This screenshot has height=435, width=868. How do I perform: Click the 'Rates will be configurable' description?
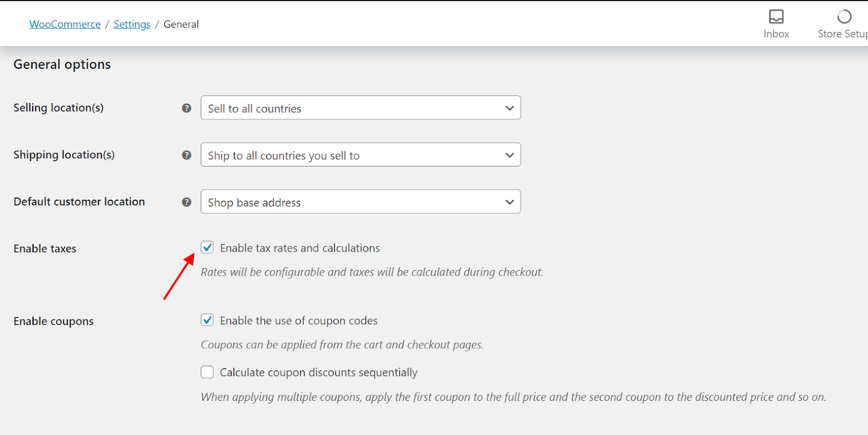372,272
